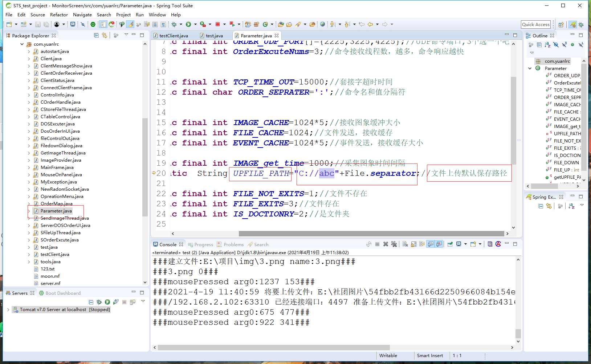The width and height of the screenshot is (591, 364).
Task: Click Collapse All in Package Explorer
Action: point(96,35)
